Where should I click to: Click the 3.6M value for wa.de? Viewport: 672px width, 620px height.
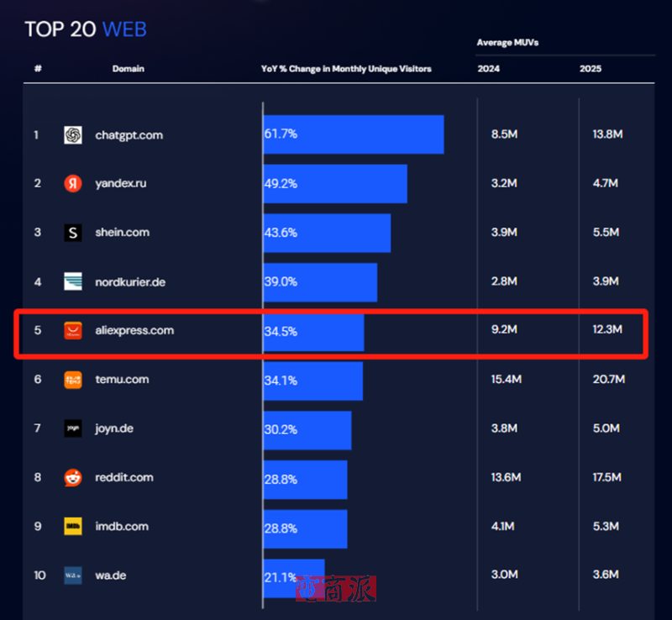click(606, 574)
